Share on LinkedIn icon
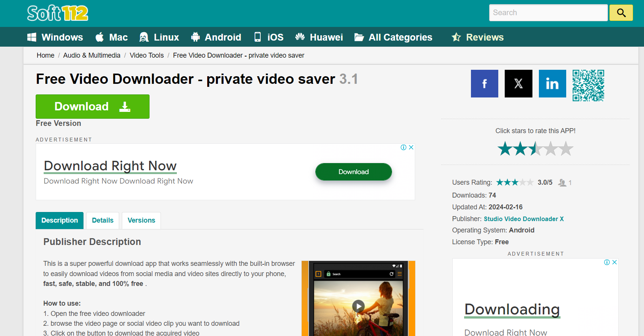The height and width of the screenshot is (336, 644). tap(553, 83)
